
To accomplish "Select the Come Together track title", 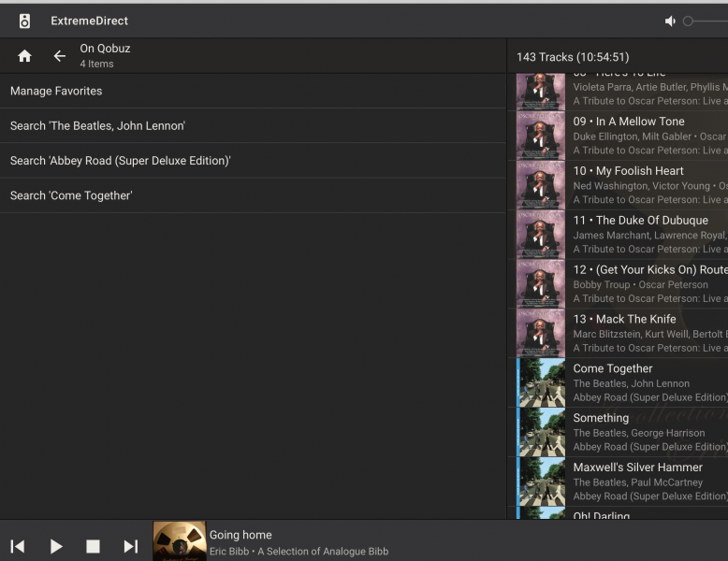I will 613,368.
